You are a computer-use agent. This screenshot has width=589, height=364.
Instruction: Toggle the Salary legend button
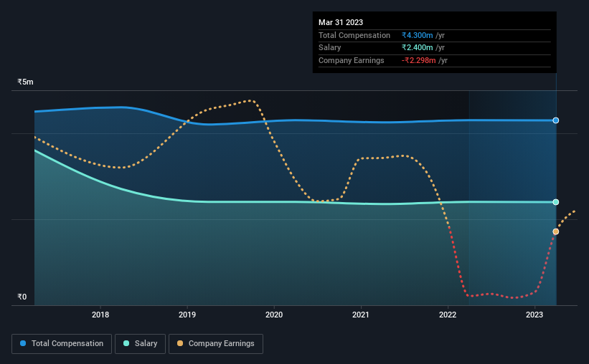(x=140, y=344)
